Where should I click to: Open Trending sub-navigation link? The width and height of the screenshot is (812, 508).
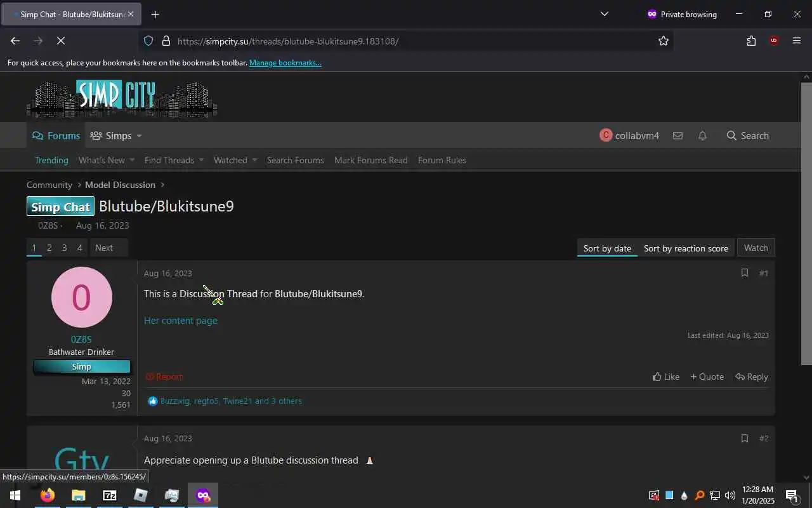(x=51, y=160)
